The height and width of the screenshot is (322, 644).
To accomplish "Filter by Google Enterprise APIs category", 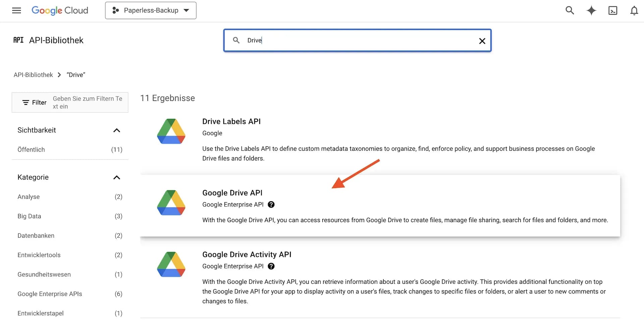I will pos(70,294).
